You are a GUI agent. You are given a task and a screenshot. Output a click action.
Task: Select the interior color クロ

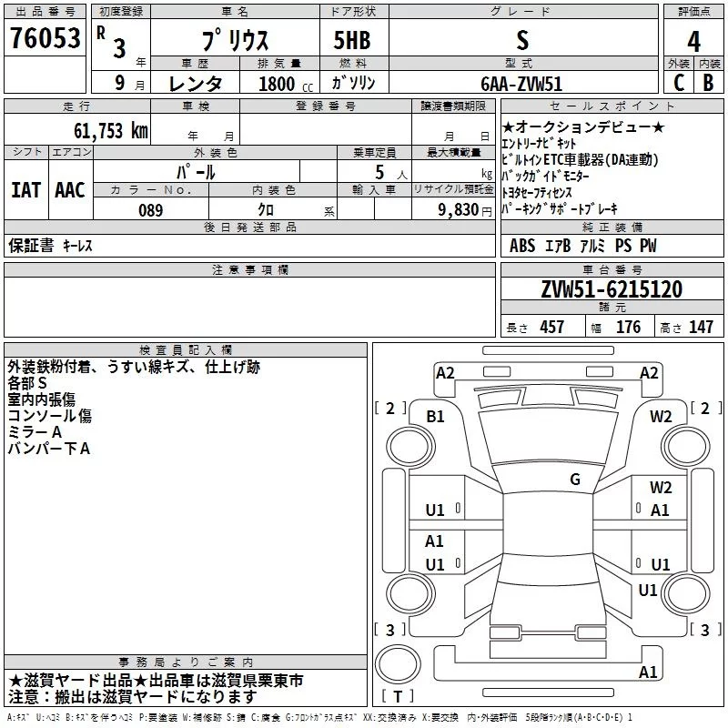tap(266, 210)
